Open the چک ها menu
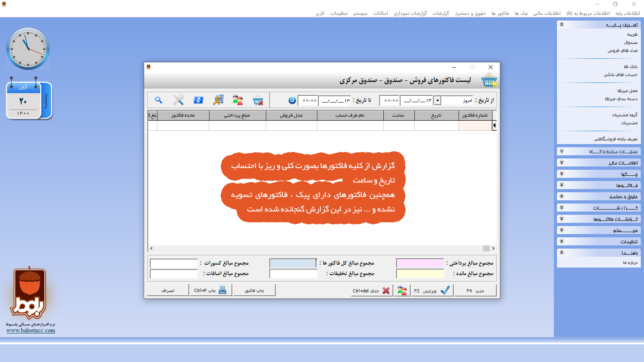The height and width of the screenshot is (362, 644). click(521, 13)
